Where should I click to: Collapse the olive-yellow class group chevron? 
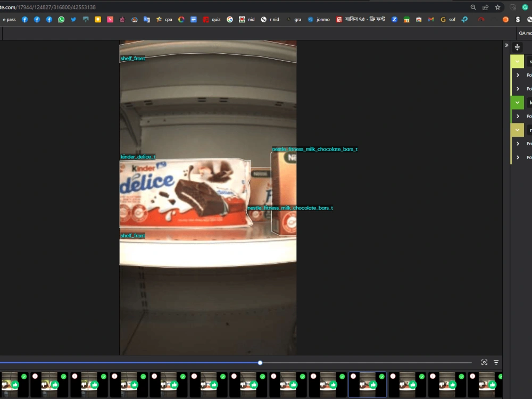517,130
